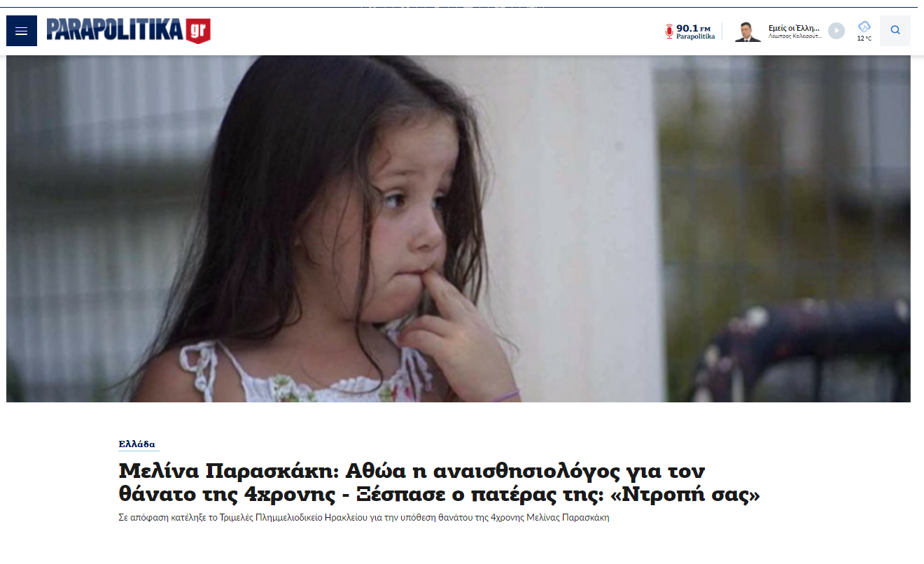The image size is (924, 564).
Task: Open the 90.1 FM Parapolitika label
Action: pos(696,32)
